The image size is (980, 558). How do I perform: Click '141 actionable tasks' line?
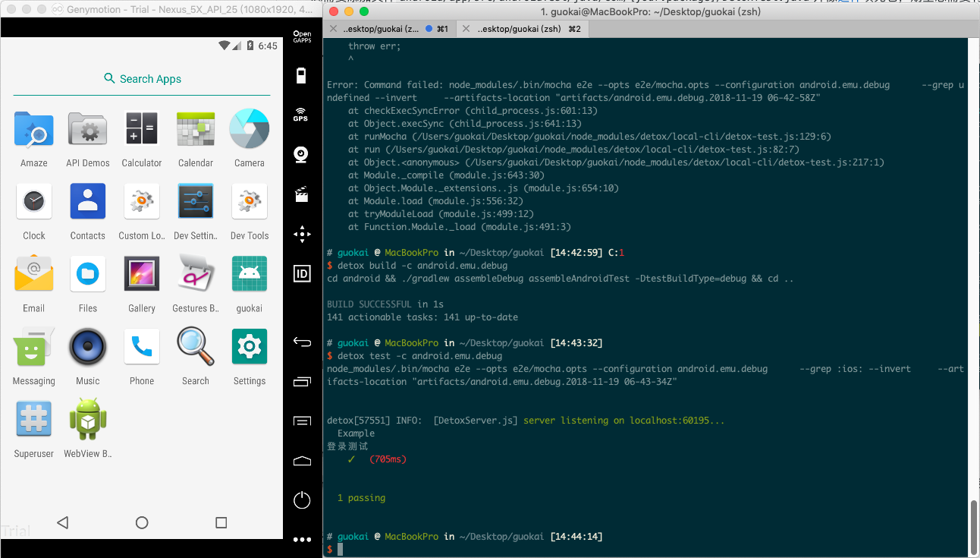[x=422, y=317]
